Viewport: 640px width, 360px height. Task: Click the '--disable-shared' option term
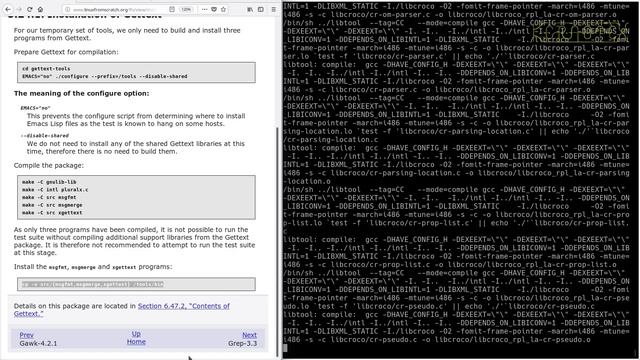pos(44,136)
